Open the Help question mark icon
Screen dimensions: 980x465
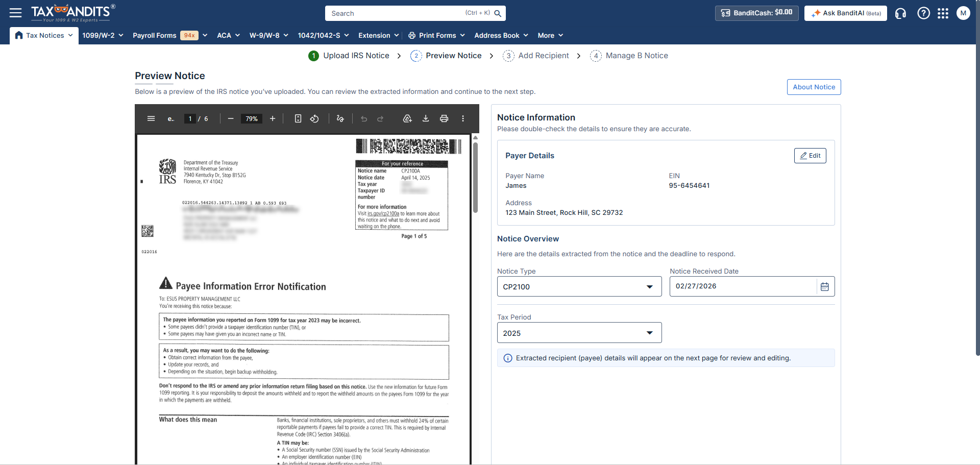click(923, 13)
